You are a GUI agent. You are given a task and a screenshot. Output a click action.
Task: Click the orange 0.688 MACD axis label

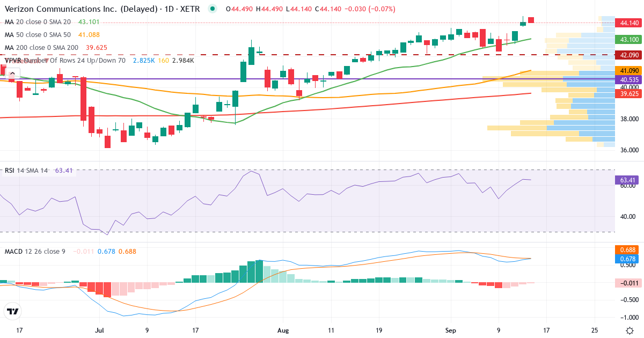pyautogui.click(x=627, y=250)
